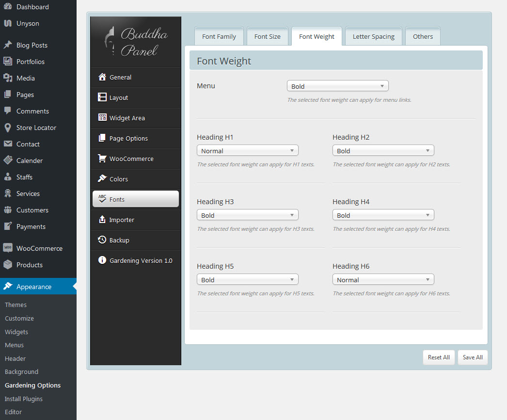
Task: Click the WooCommerce cart icon in Buddha Panel
Action: 102,158
